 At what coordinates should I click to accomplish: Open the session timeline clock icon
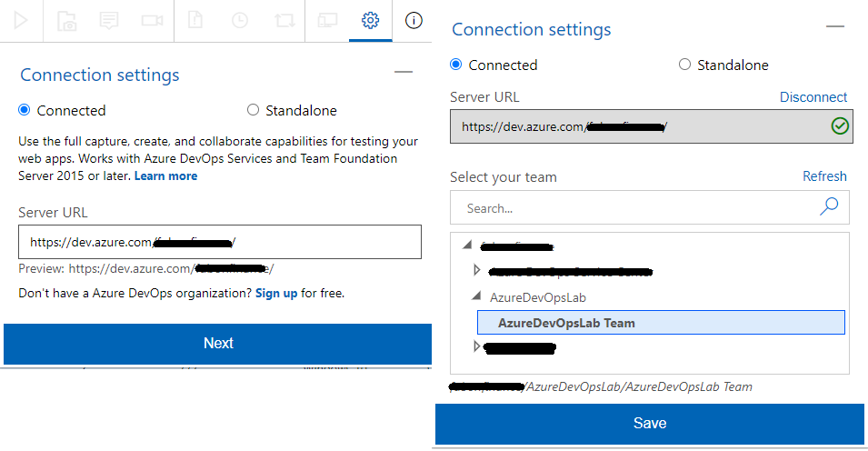239,20
